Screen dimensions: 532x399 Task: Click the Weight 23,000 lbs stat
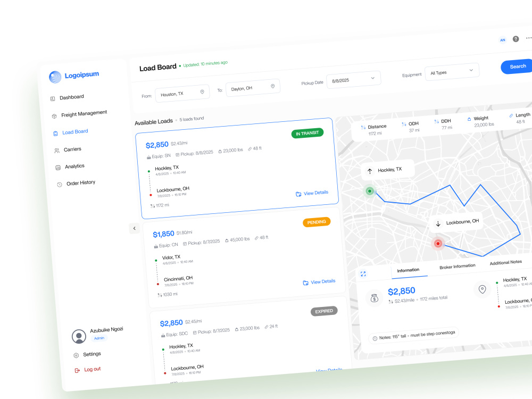pos(480,121)
